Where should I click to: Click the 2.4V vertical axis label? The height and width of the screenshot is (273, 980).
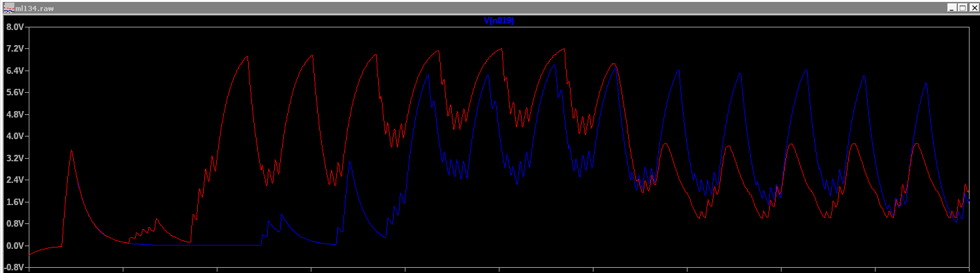[x=14, y=180]
